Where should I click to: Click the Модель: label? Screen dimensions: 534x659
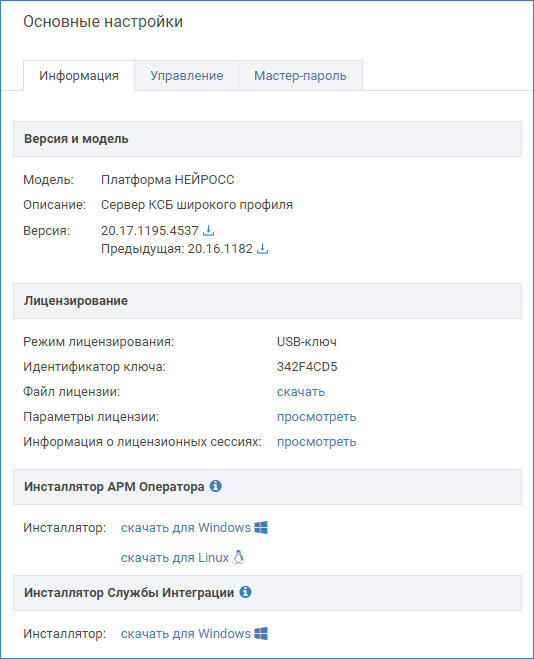(x=48, y=180)
